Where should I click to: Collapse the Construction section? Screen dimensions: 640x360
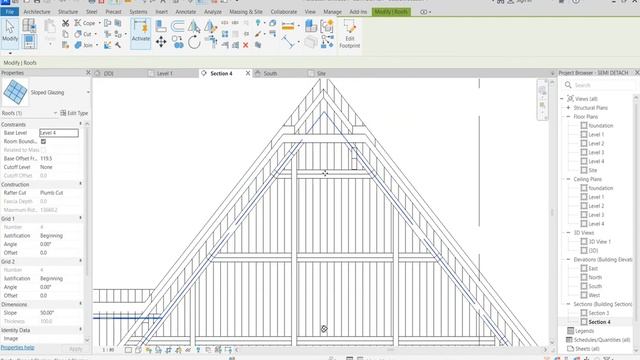[80, 184]
